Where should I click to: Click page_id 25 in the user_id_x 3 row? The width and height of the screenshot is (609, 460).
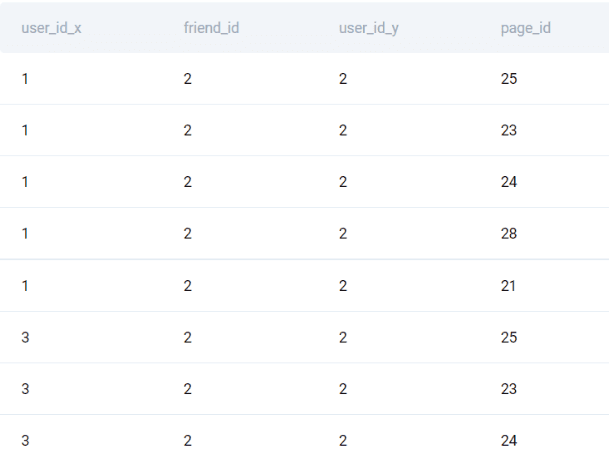click(509, 337)
